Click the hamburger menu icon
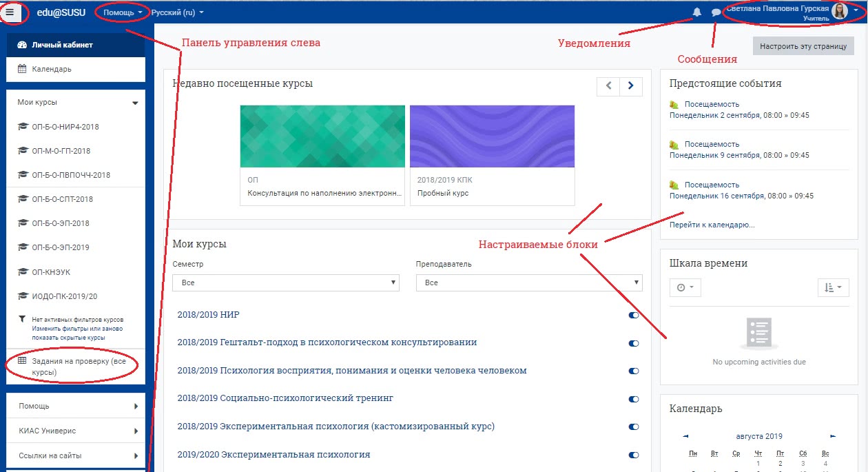 click(10, 12)
